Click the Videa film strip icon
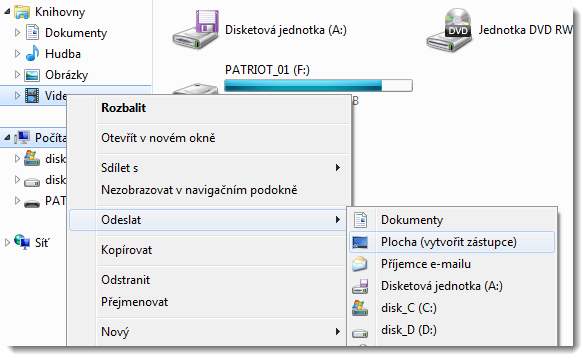The width and height of the screenshot is (588, 361). coord(32,96)
